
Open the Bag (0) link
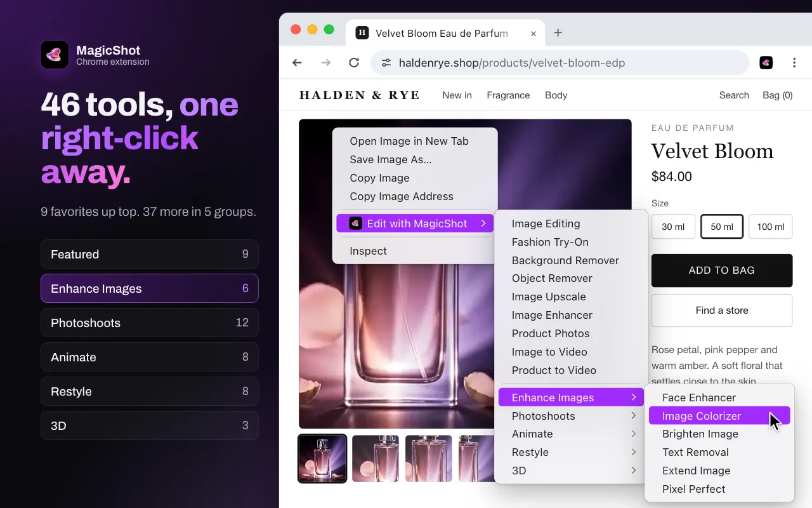pyautogui.click(x=778, y=95)
